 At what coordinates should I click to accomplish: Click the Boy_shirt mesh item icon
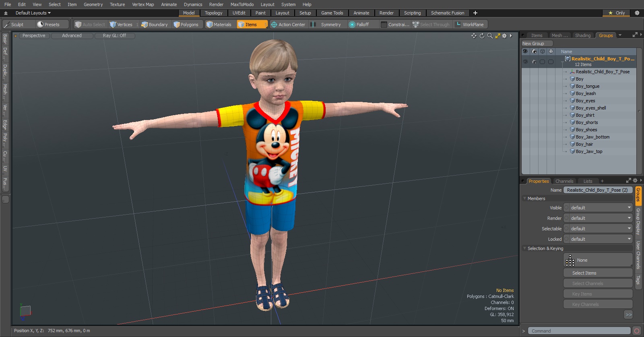pyautogui.click(x=572, y=115)
